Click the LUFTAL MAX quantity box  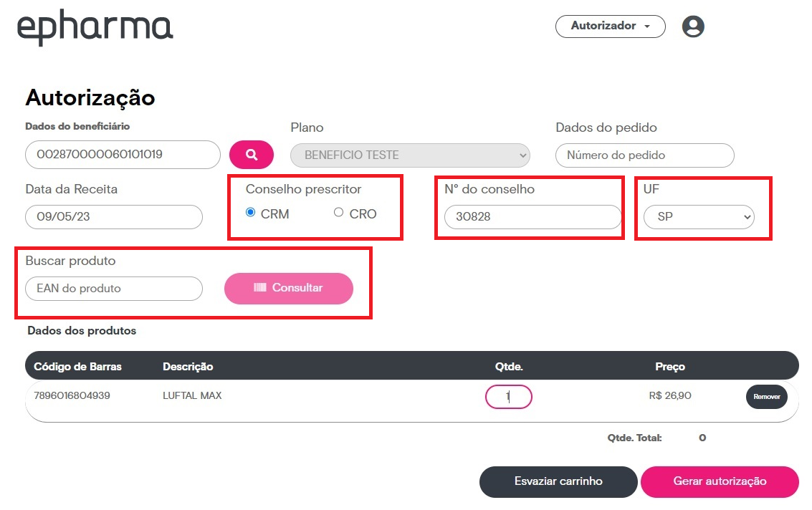coord(509,397)
